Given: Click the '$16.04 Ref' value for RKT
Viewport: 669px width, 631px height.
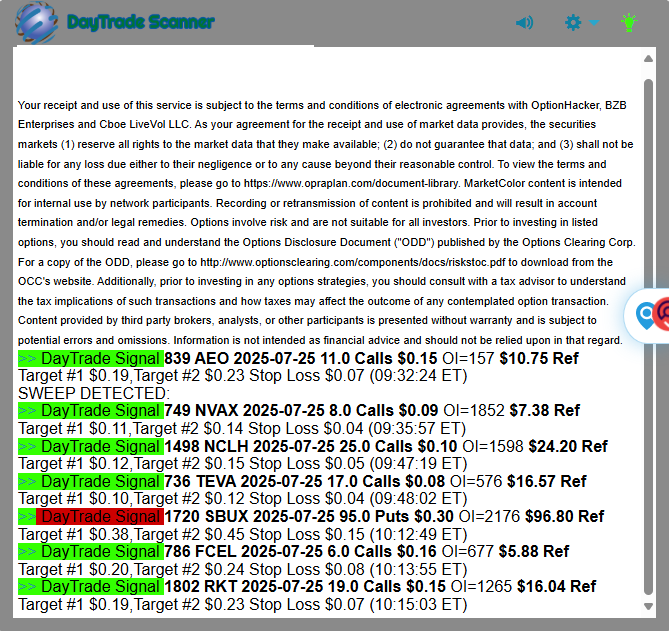Looking at the screenshot, I should point(556,586).
